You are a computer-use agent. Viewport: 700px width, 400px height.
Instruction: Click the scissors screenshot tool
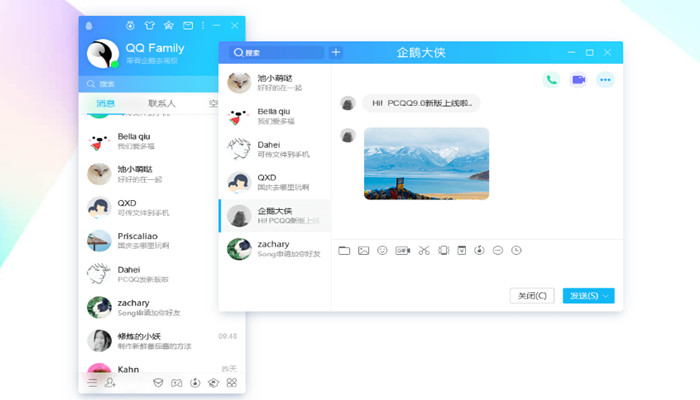424,250
